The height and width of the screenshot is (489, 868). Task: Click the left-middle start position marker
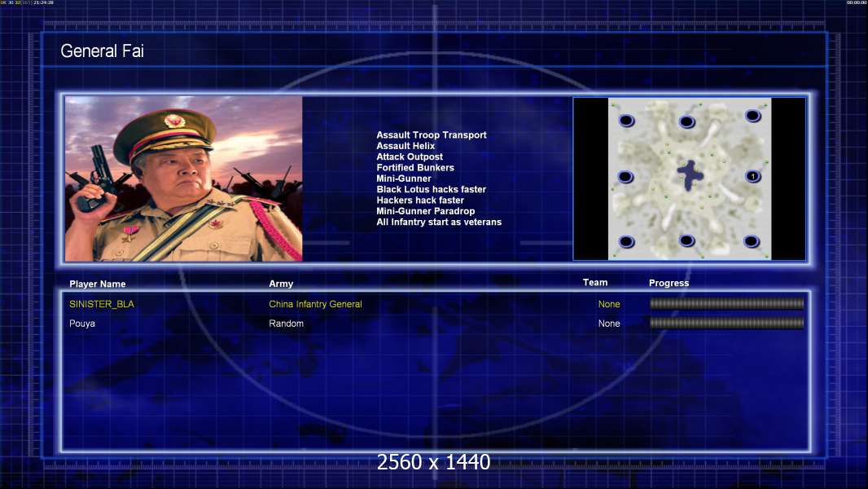tap(625, 177)
